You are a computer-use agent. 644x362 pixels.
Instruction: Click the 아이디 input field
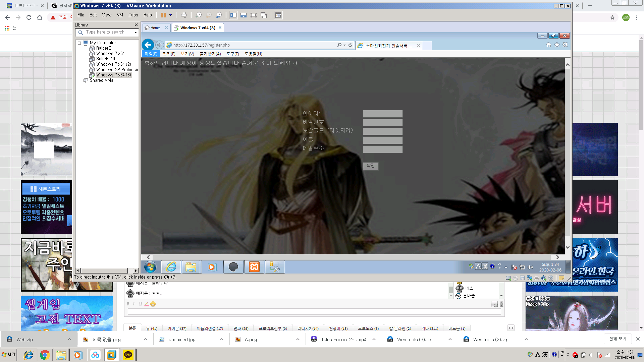[382, 114]
